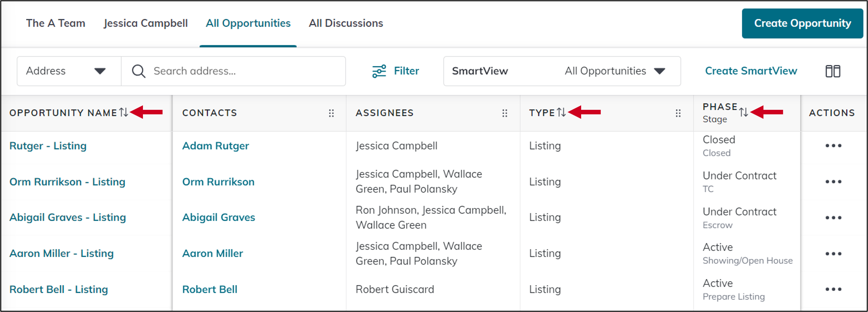Open column layout icon beside Create SmartView
This screenshot has width=868, height=312.
833,71
